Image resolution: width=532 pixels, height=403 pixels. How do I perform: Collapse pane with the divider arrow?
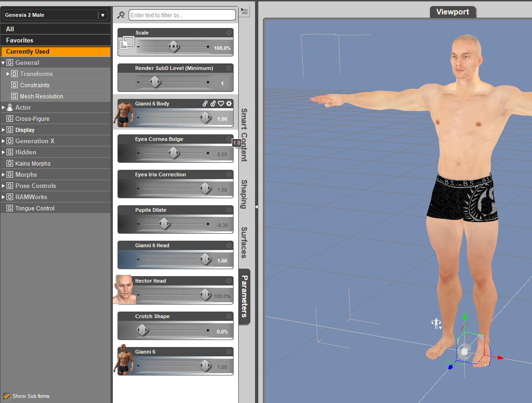(256, 207)
